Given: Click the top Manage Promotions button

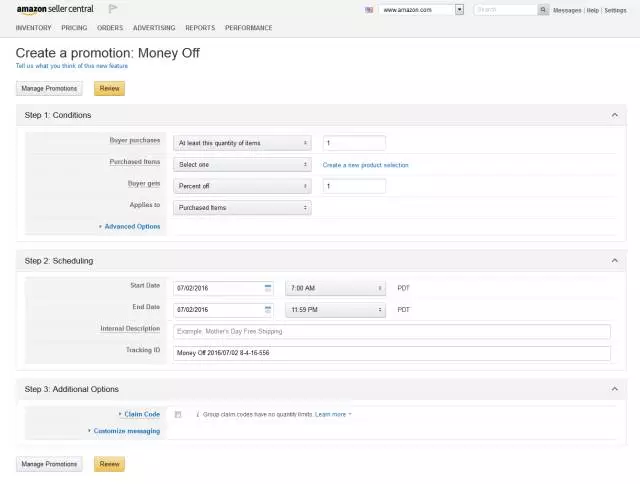Looking at the screenshot, I should (x=49, y=89).
